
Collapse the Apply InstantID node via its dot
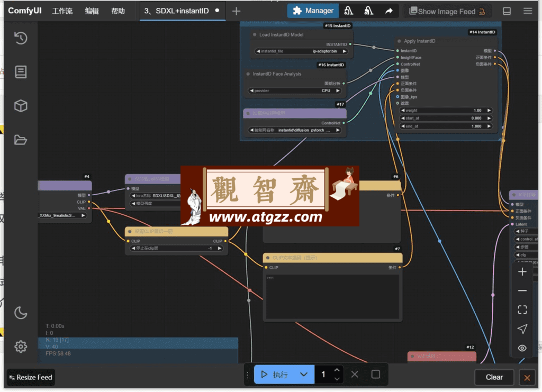[x=399, y=41]
